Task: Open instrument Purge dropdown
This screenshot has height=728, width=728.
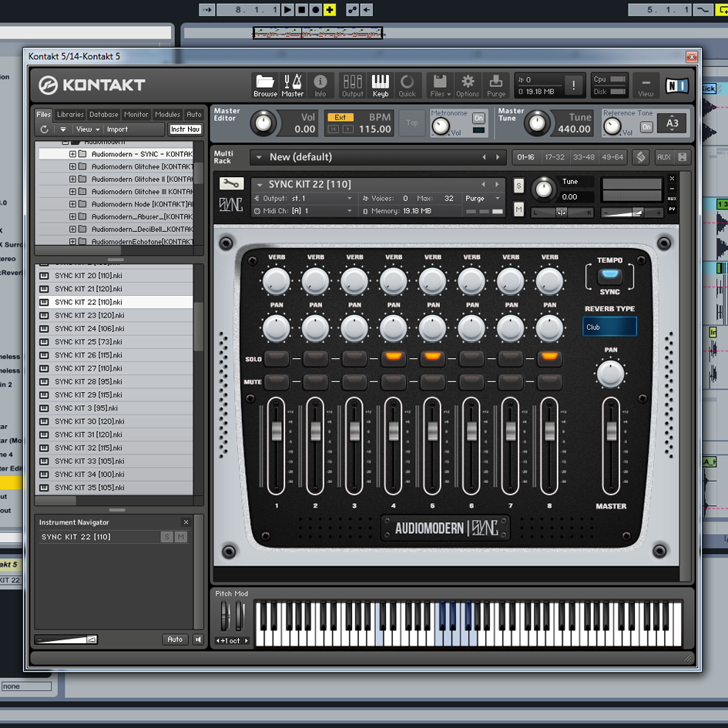Action: [x=483, y=198]
